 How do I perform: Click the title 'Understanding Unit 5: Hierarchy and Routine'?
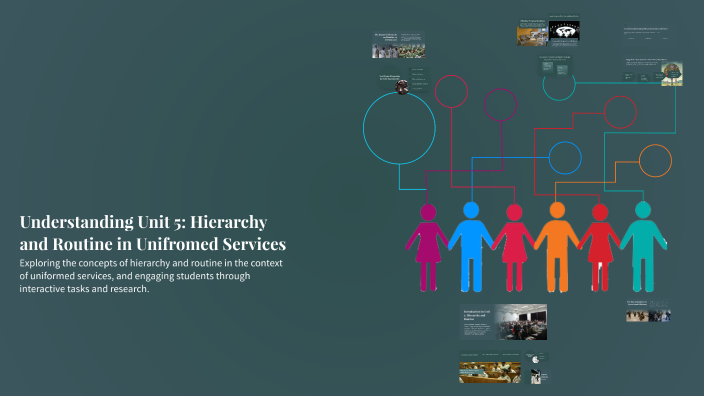click(x=153, y=233)
